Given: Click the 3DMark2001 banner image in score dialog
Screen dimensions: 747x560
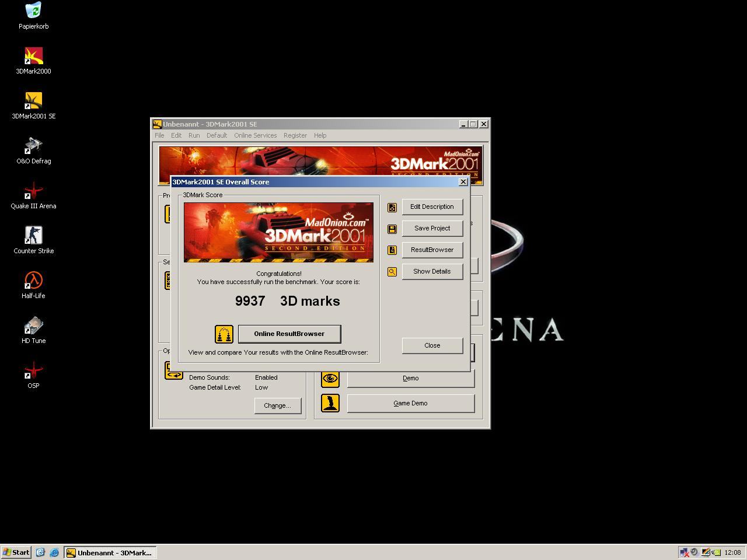Looking at the screenshot, I should [x=278, y=232].
